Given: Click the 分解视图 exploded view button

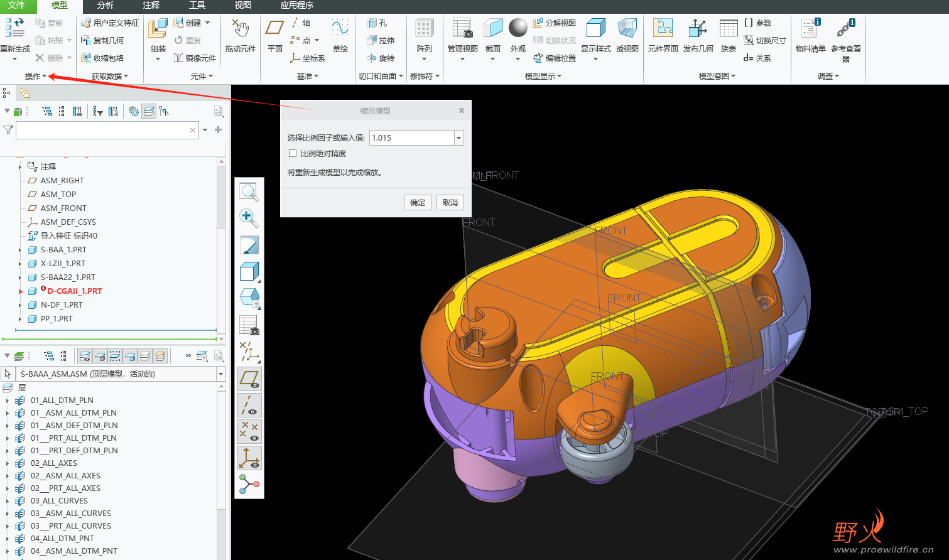Looking at the screenshot, I should click(555, 23).
